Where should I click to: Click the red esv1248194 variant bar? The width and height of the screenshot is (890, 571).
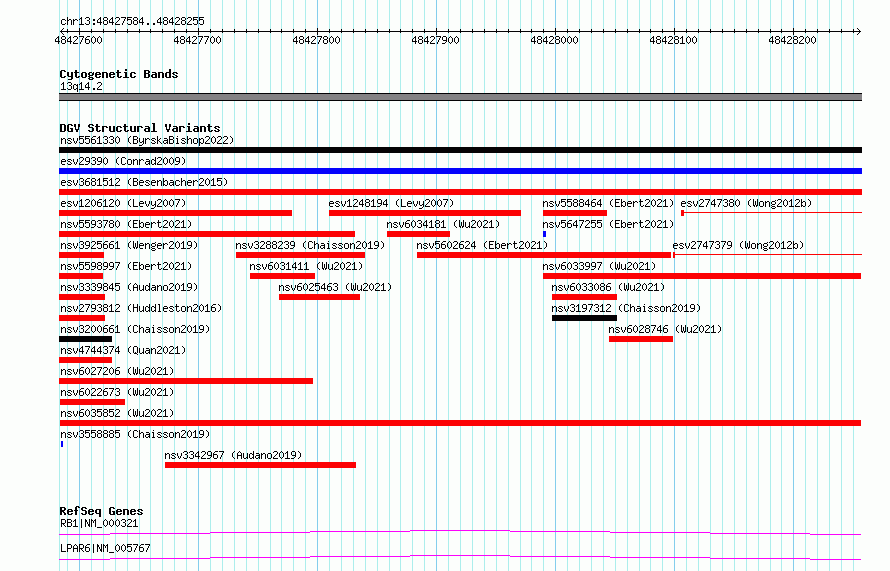tap(425, 213)
